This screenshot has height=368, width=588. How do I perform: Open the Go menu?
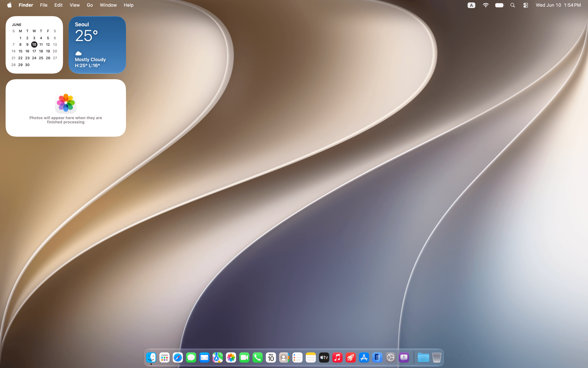pyautogui.click(x=90, y=5)
